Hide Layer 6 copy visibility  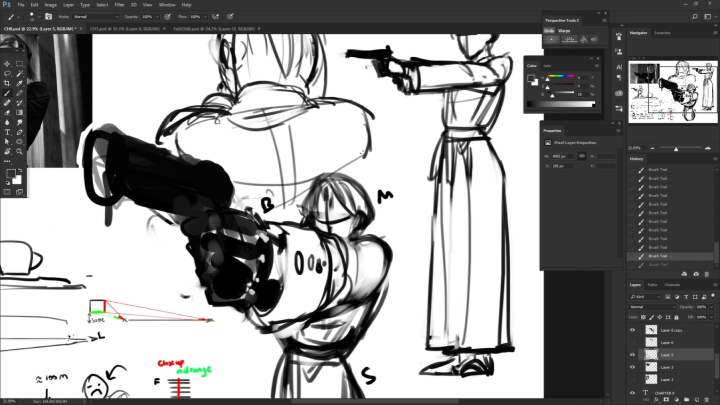[633, 329]
